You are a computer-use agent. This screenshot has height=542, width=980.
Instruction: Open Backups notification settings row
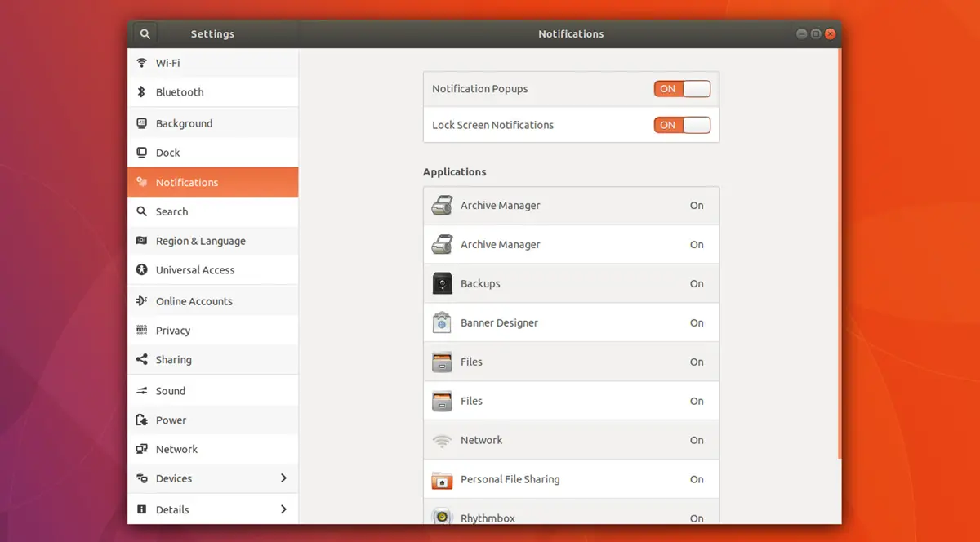pos(571,284)
